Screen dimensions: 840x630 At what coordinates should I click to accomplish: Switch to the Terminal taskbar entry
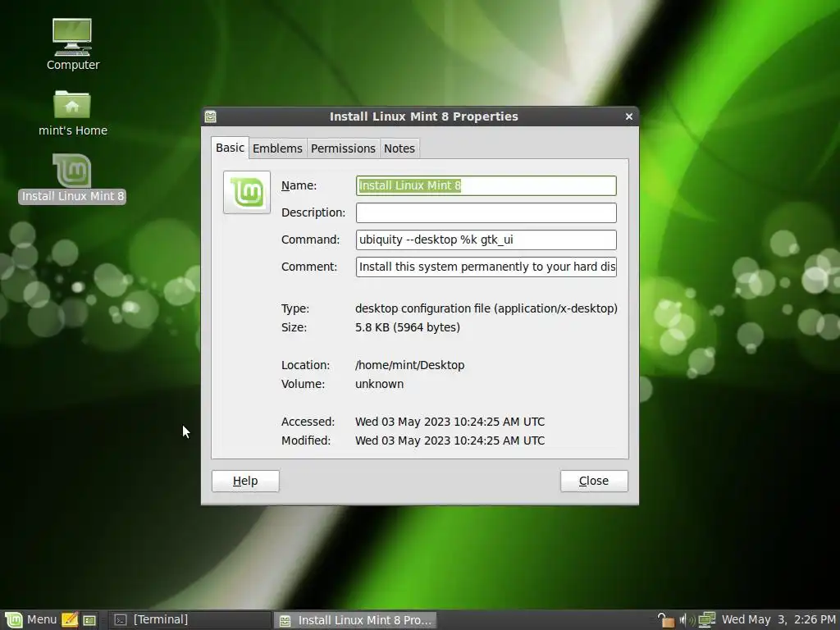click(189, 620)
